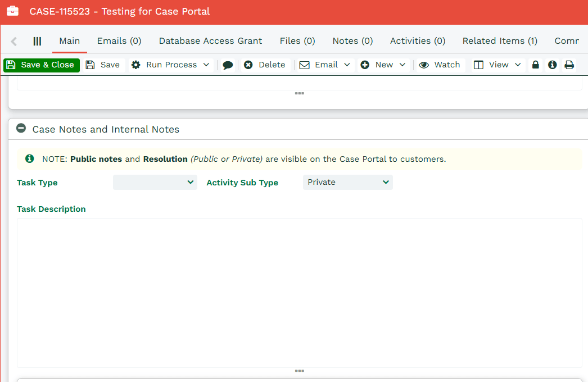Screen dimensions: 588x382
Task: Click the Task Description label
Action: click(x=51, y=209)
